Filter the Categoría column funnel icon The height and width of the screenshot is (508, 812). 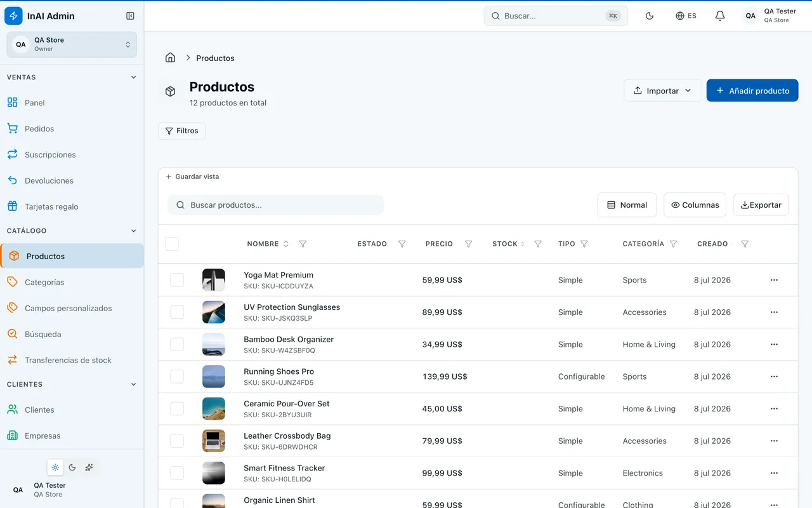point(673,244)
